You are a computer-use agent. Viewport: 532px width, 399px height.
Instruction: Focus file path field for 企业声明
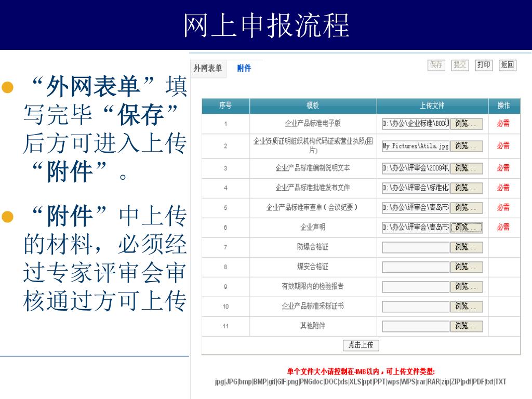pos(416,228)
